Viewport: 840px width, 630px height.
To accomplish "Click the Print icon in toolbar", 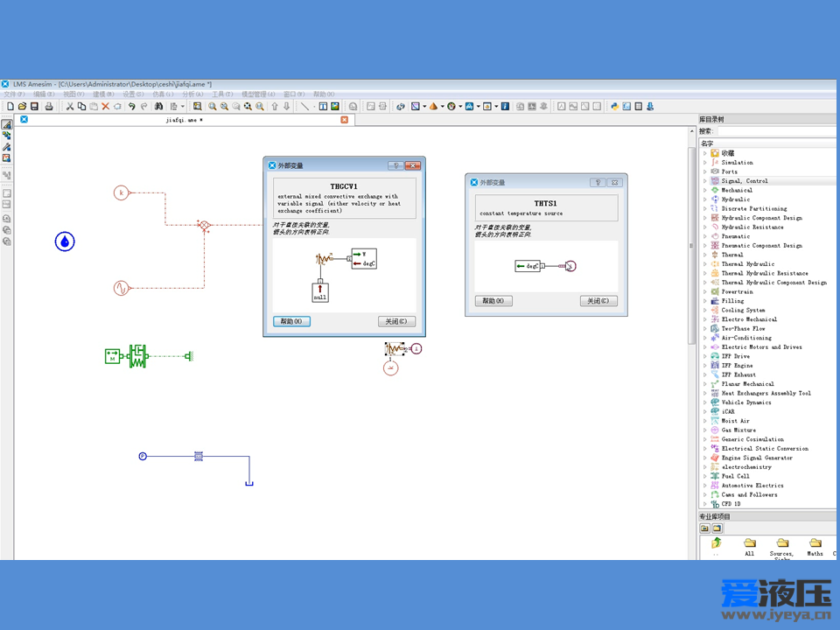I will (49, 106).
